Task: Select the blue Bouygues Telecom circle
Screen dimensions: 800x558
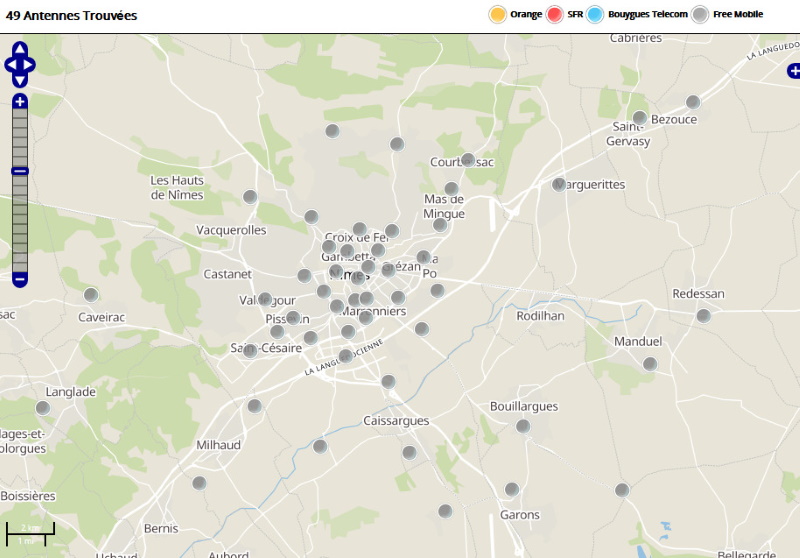Action: (596, 14)
